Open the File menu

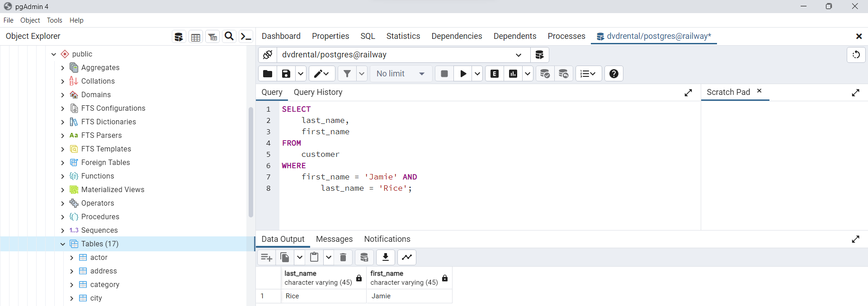pos(9,20)
